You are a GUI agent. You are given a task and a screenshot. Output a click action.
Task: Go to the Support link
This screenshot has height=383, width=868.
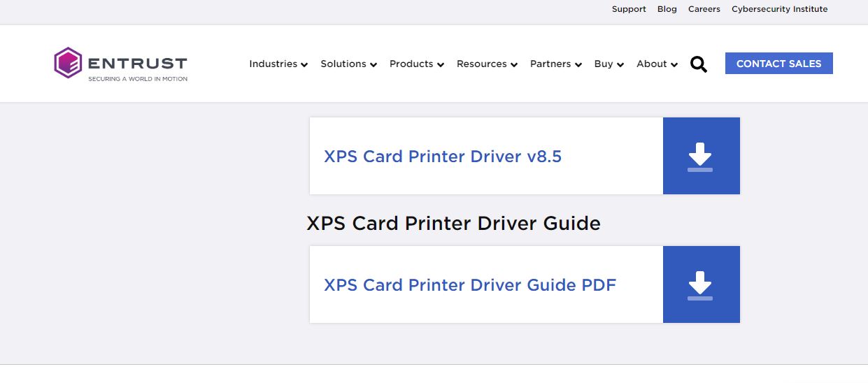pyautogui.click(x=629, y=9)
